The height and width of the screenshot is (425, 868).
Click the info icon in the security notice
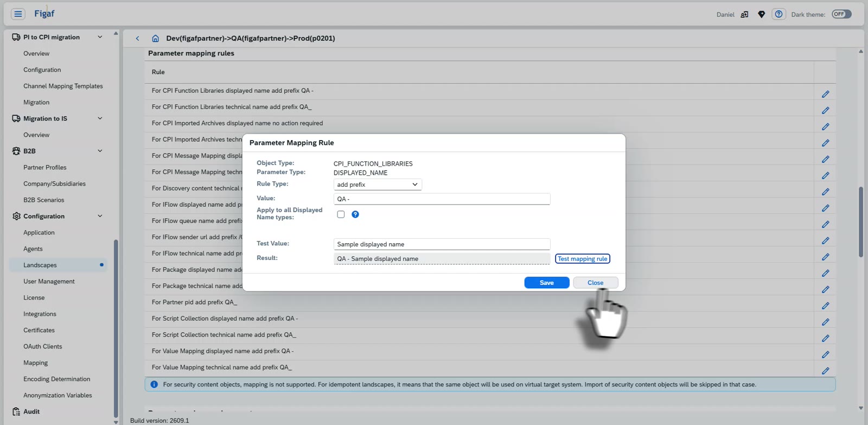click(154, 384)
